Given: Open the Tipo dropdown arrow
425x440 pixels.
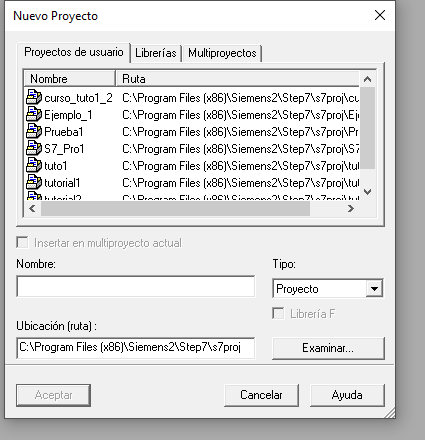Looking at the screenshot, I should [374, 289].
